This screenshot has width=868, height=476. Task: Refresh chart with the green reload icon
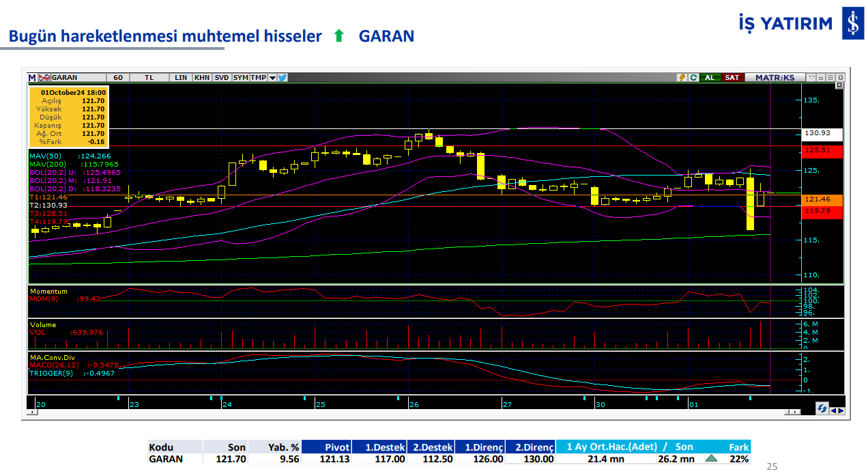(693, 77)
